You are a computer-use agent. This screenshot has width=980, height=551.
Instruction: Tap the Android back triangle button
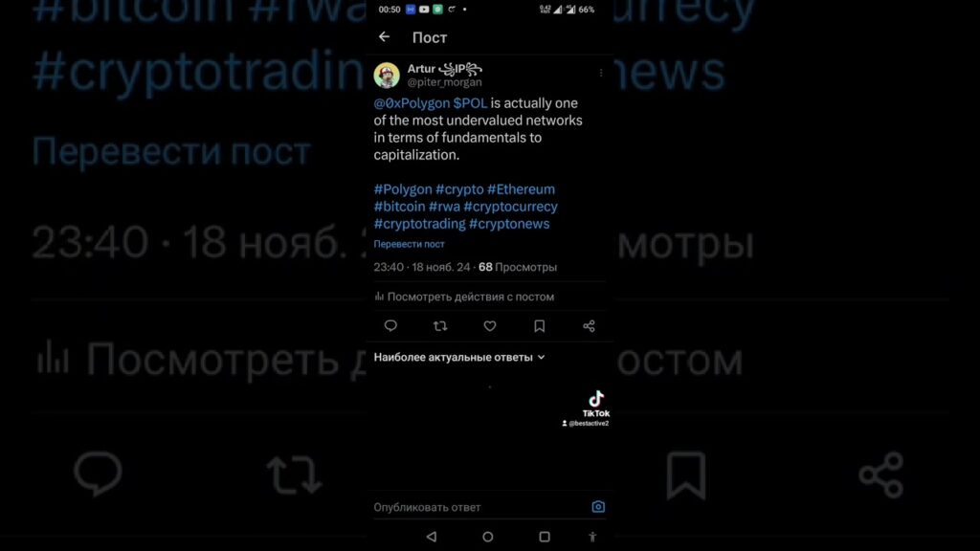pos(432,537)
